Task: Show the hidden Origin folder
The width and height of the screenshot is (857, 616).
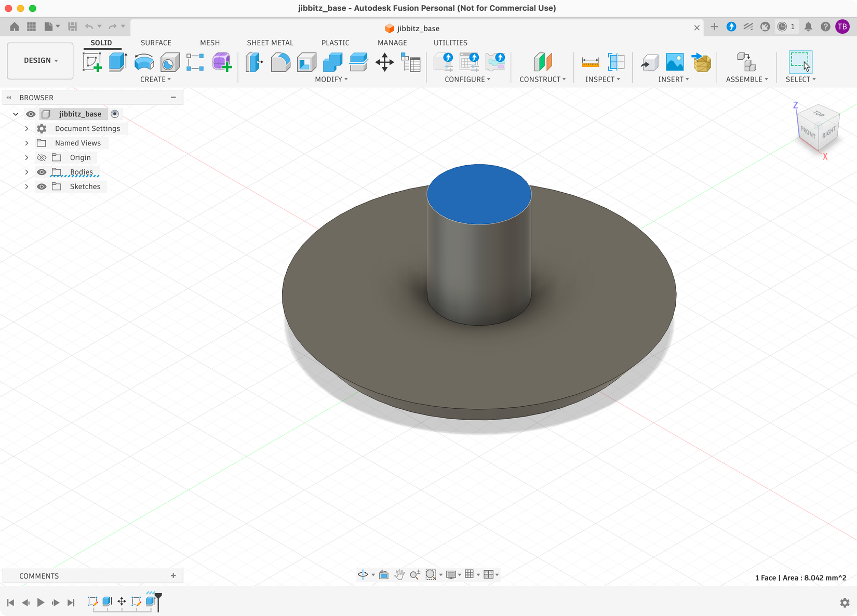Action: coord(42,158)
